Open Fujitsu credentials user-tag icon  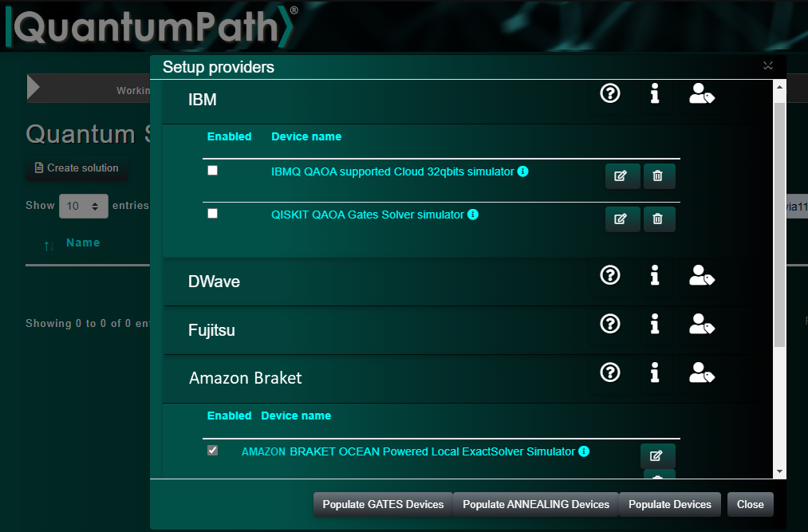[x=701, y=325]
